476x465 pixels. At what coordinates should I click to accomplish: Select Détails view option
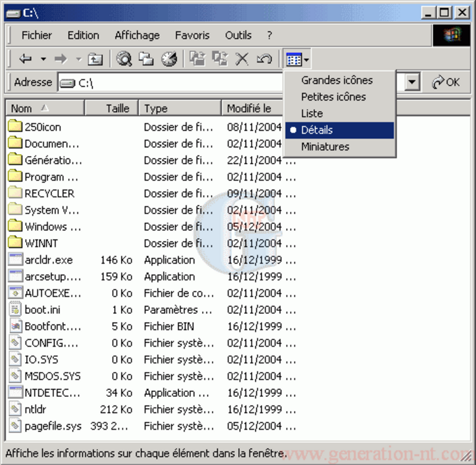coord(340,130)
